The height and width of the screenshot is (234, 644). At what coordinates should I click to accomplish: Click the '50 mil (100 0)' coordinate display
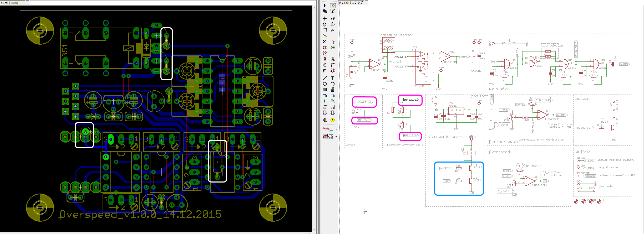coord(13,3)
